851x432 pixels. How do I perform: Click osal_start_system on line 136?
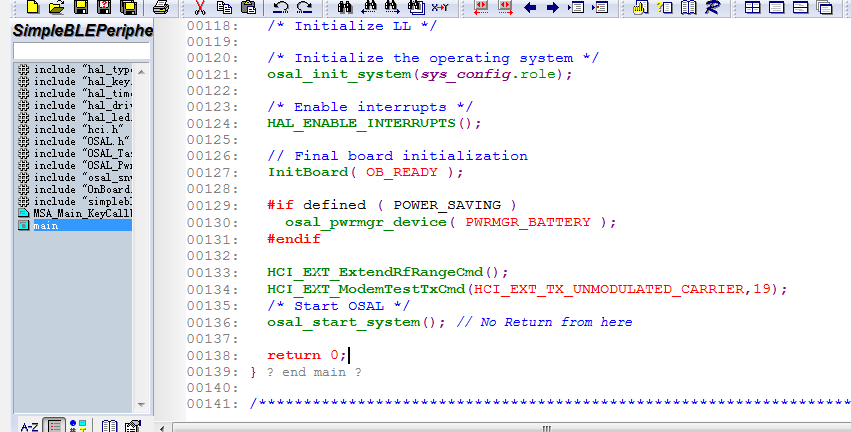pyautogui.click(x=344, y=322)
